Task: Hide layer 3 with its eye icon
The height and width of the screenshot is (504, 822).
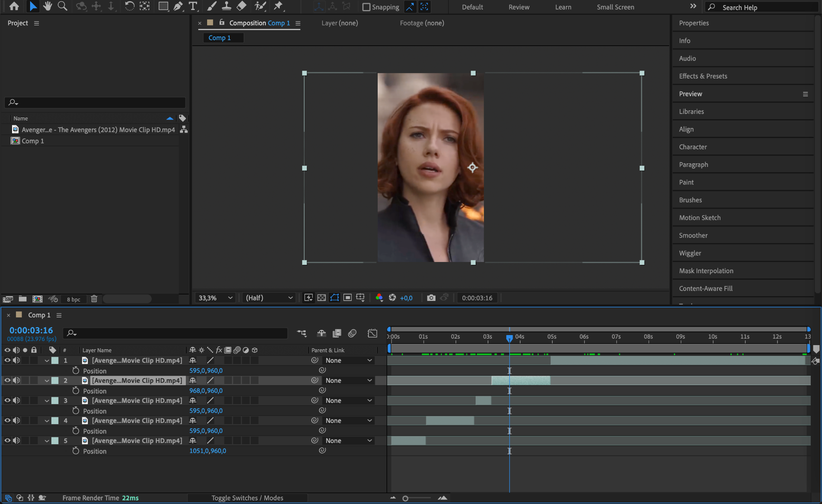Action: [7, 400]
